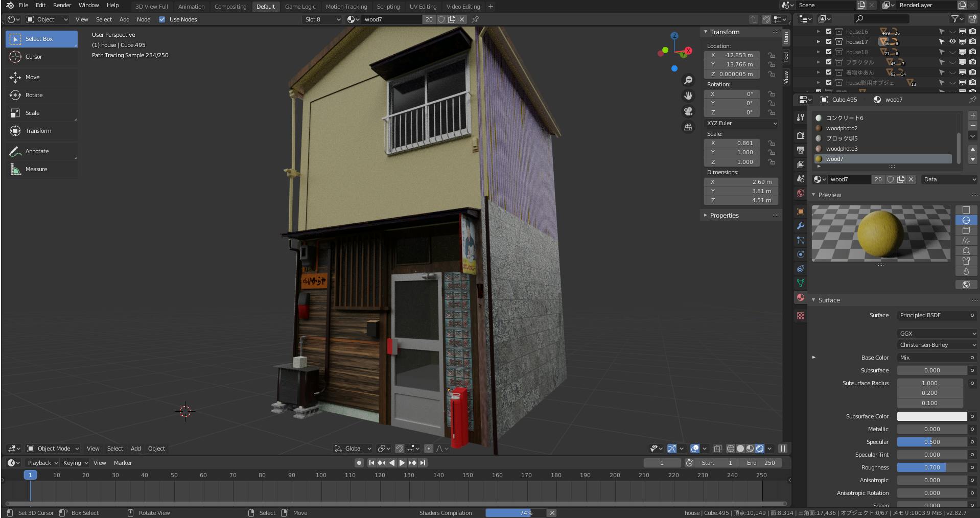980x518 pixels.
Task: Switch to the Scripting workspace tab
Action: click(388, 7)
